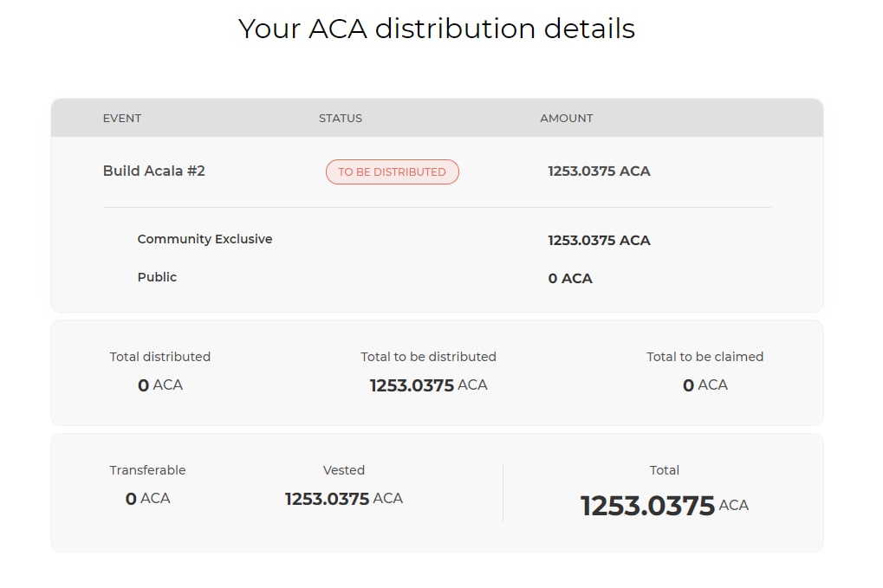Click the Public amount 0 ACA

[570, 279]
